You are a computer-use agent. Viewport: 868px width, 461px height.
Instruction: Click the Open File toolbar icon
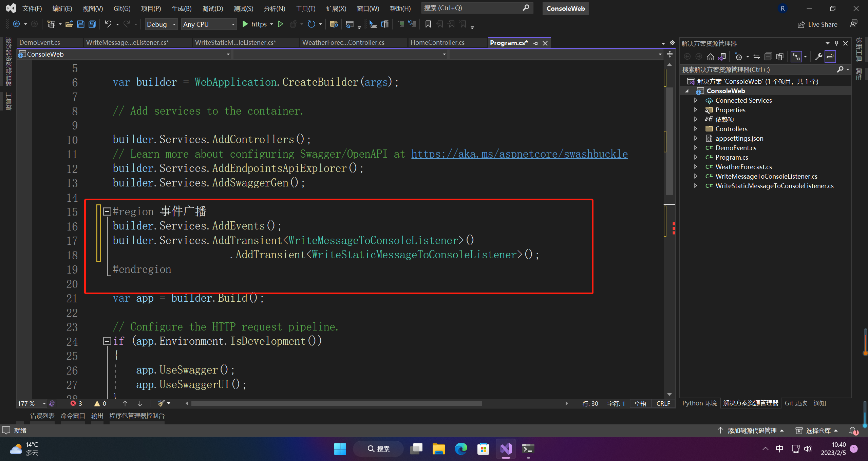[x=69, y=24]
